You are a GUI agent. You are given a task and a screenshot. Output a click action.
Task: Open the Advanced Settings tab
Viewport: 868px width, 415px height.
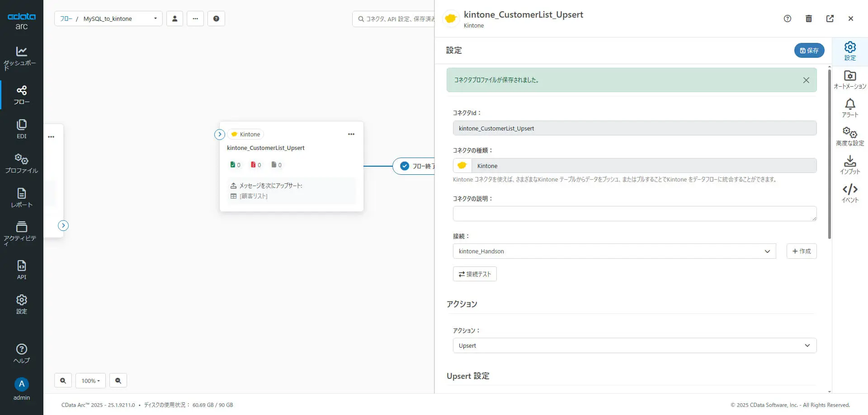850,136
